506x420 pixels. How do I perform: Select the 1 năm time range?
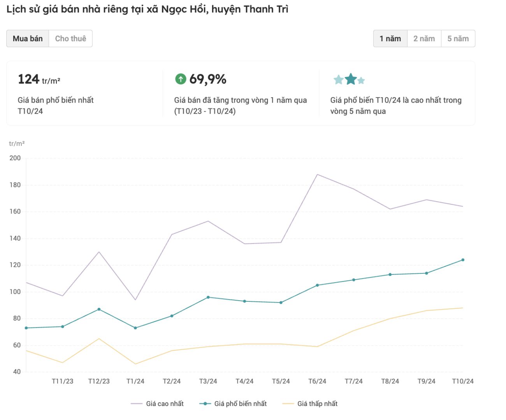click(x=390, y=38)
